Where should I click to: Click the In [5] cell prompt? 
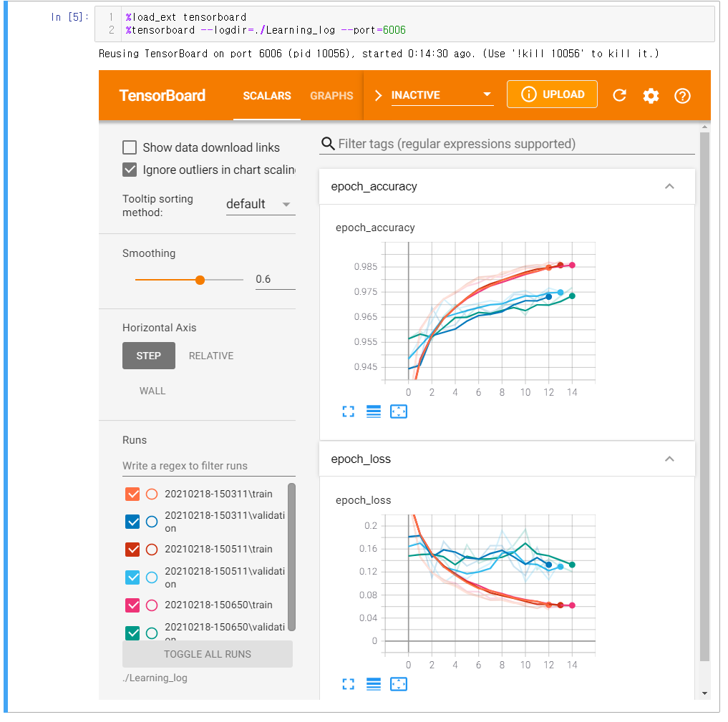(69, 17)
